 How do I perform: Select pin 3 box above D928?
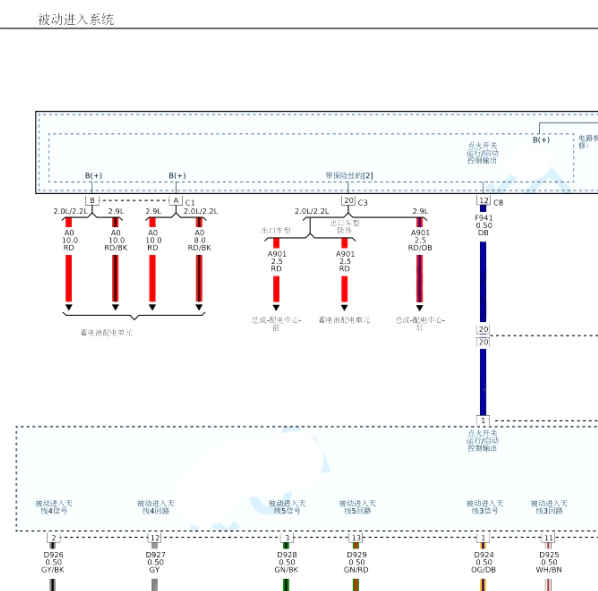coord(287,538)
